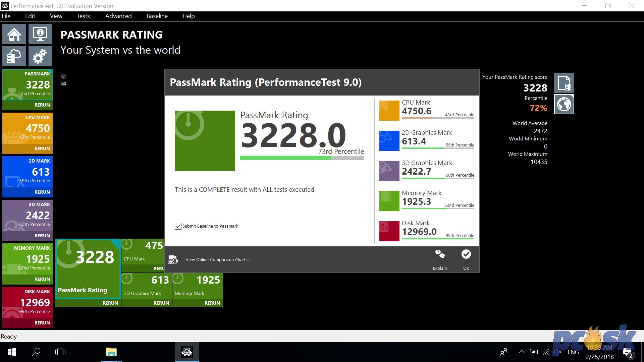Open the settings gears icon
The image size is (644, 362).
point(40,56)
